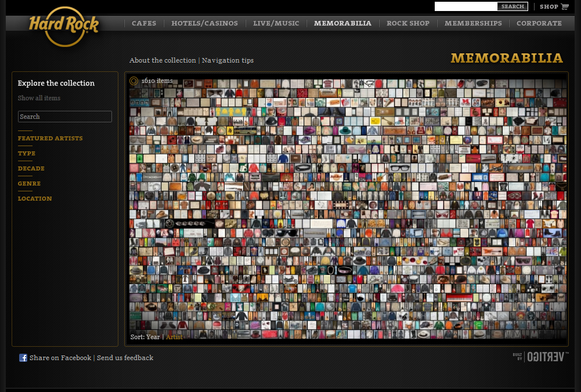
Task: Expand the TYPE filter category
Action: click(x=26, y=154)
